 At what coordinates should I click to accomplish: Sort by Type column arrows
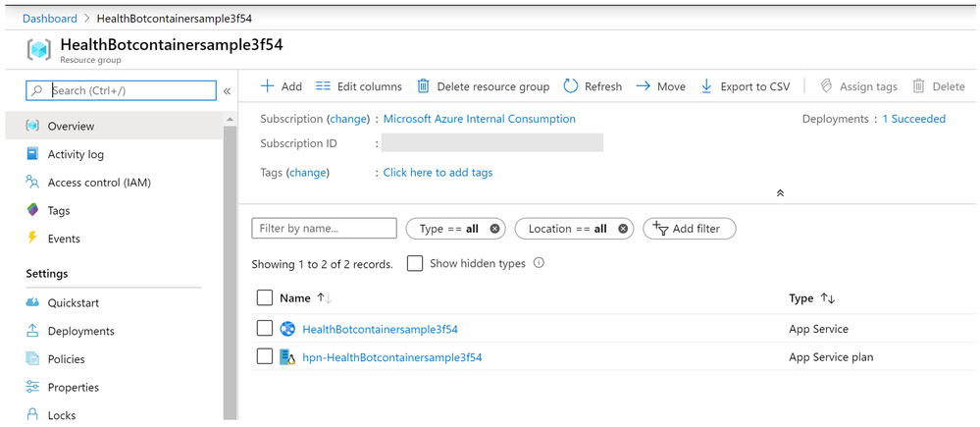(x=828, y=298)
